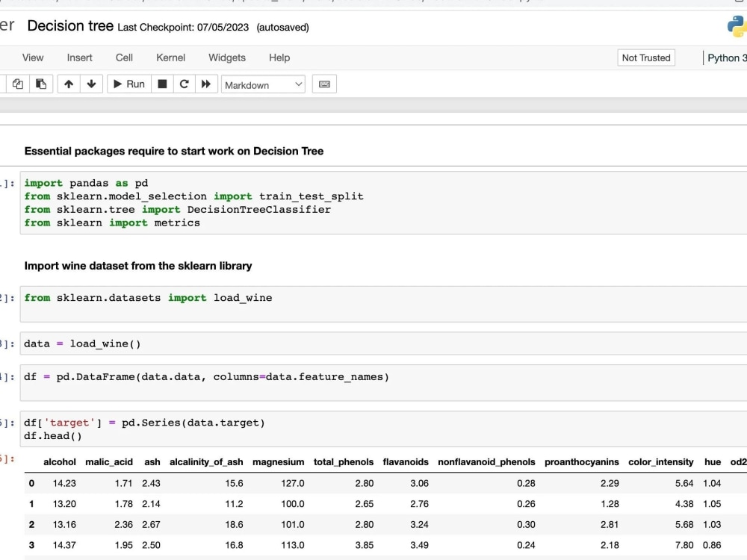
Task: Open the Insert menu
Action: click(x=79, y=57)
